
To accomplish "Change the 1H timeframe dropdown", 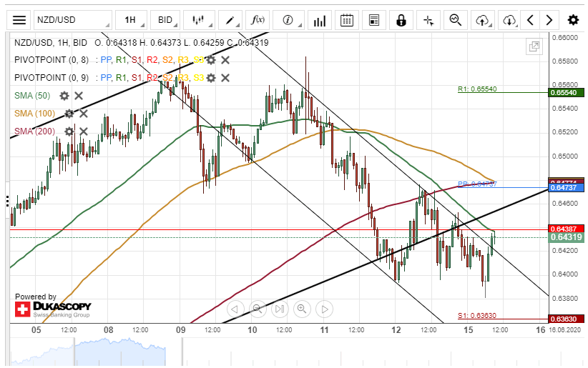I will [x=131, y=20].
